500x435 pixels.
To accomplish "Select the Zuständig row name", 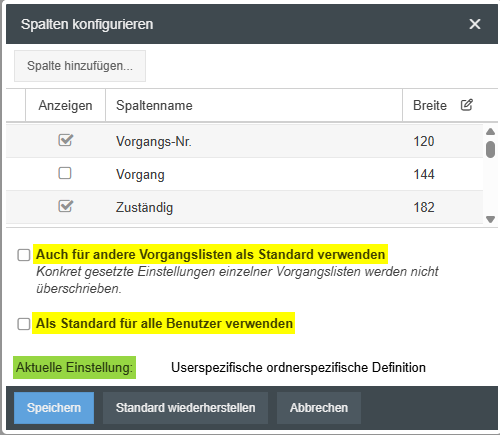I will tap(144, 207).
